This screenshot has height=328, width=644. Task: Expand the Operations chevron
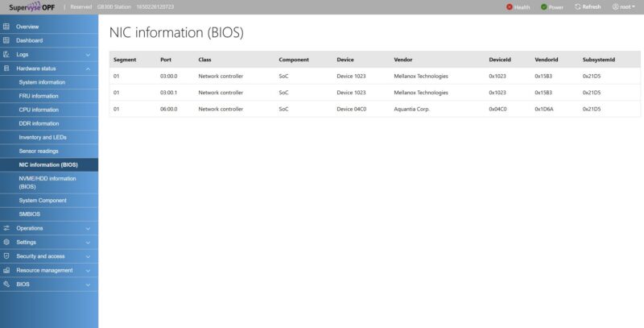(x=88, y=229)
